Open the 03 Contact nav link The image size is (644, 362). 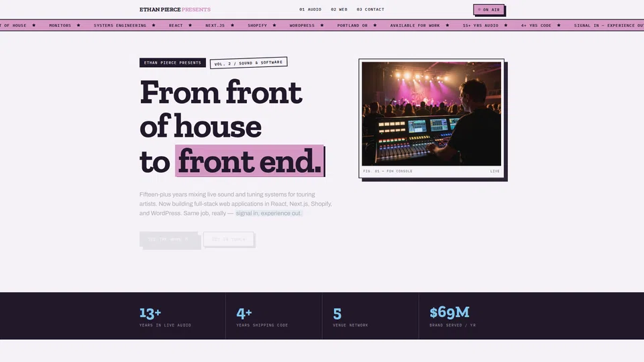(x=370, y=9)
